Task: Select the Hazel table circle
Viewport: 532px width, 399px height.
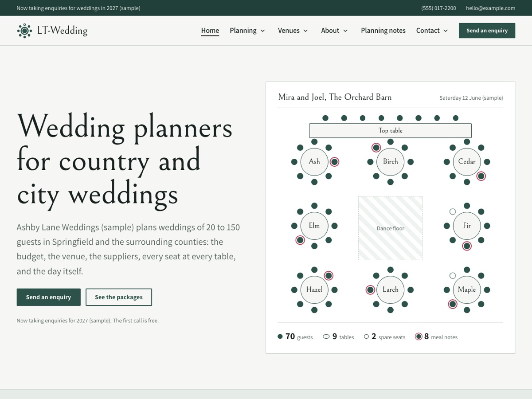Action: pyautogui.click(x=314, y=289)
